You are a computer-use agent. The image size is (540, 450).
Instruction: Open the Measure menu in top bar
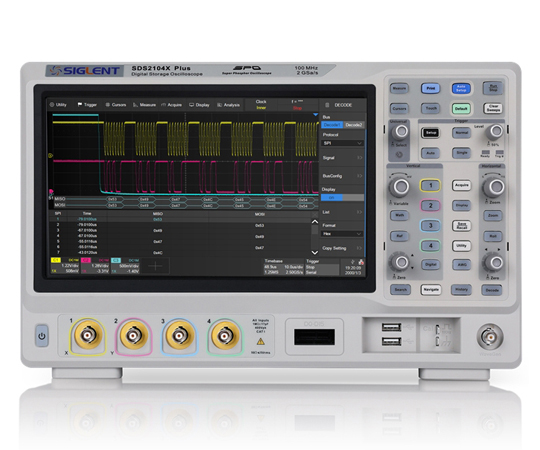click(x=145, y=105)
